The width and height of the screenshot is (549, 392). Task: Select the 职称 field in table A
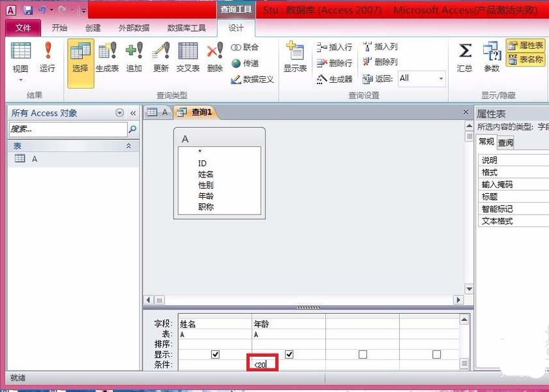pos(205,207)
